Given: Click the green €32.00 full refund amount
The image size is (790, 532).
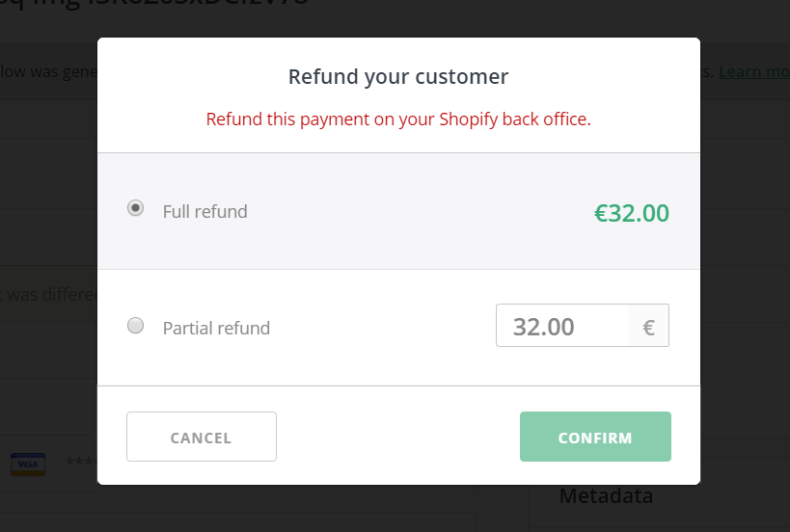Looking at the screenshot, I should pyautogui.click(x=632, y=213).
